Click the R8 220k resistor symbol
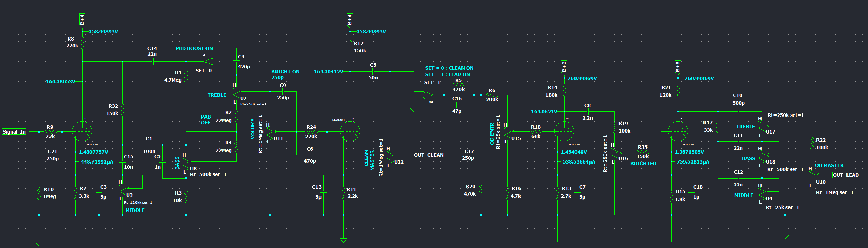868x248 pixels. [82, 43]
